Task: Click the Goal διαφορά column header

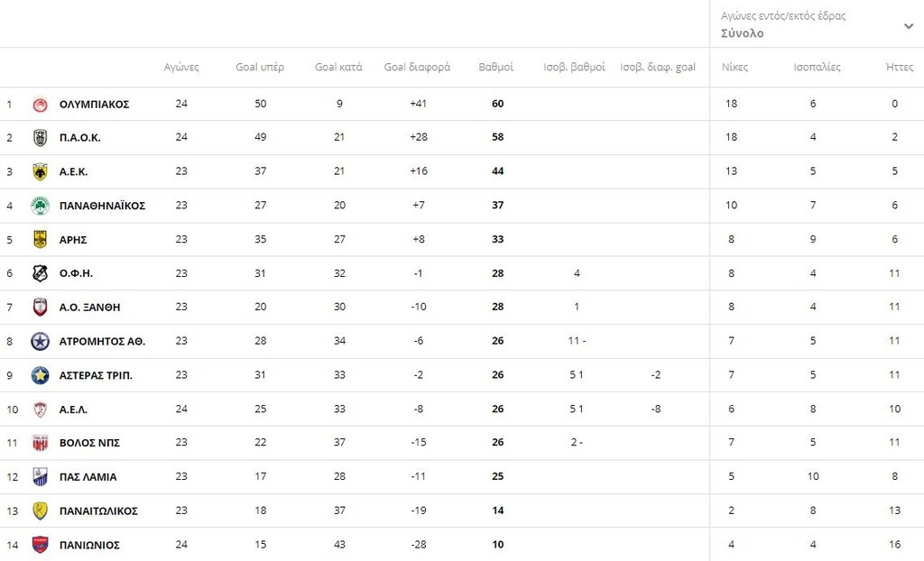Action: (417, 67)
